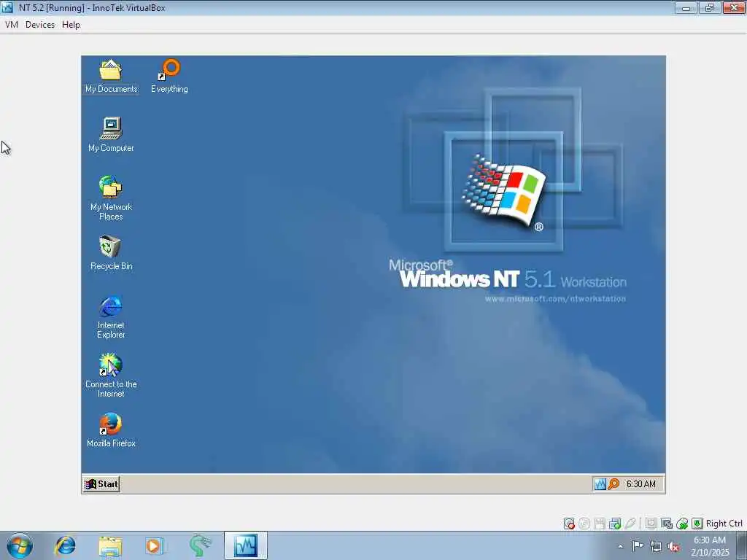Viewport: 747px width, 560px height.
Task: Open the Help menu
Action: 71,25
